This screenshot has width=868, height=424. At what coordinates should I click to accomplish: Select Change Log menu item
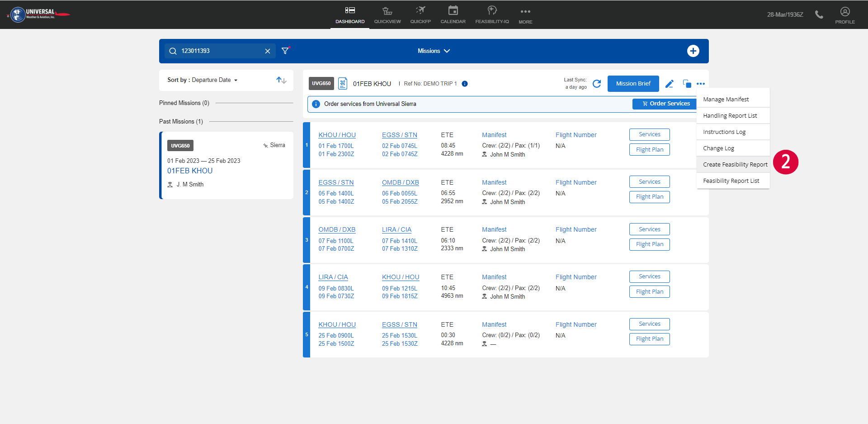733,148
